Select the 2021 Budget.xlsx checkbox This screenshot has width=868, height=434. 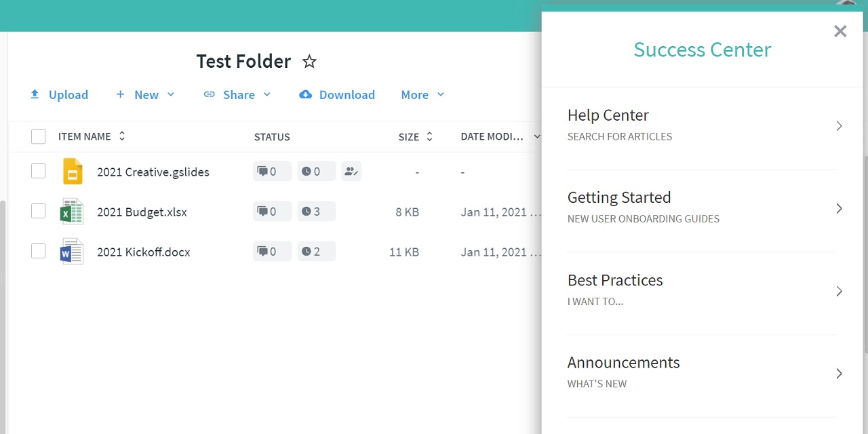[39, 212]
